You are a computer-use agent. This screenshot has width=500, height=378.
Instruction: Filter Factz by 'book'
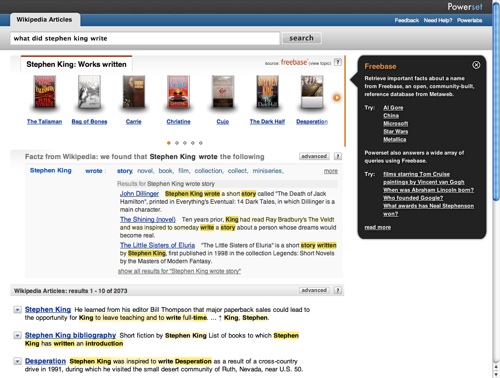click(166, 171)
